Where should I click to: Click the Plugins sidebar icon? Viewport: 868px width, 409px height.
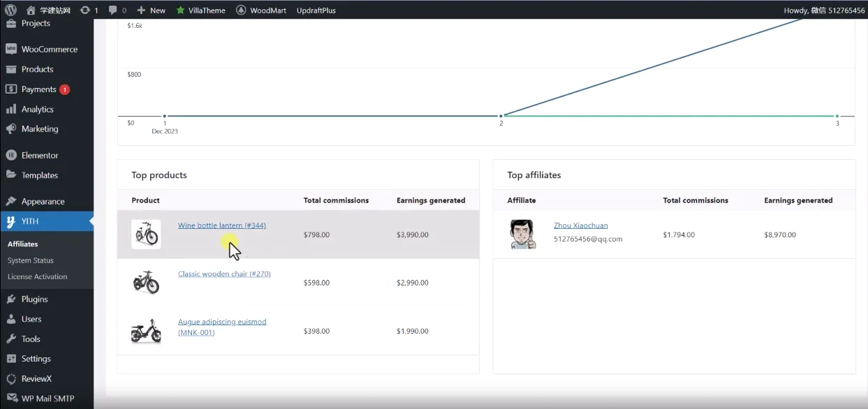(11, 299)
